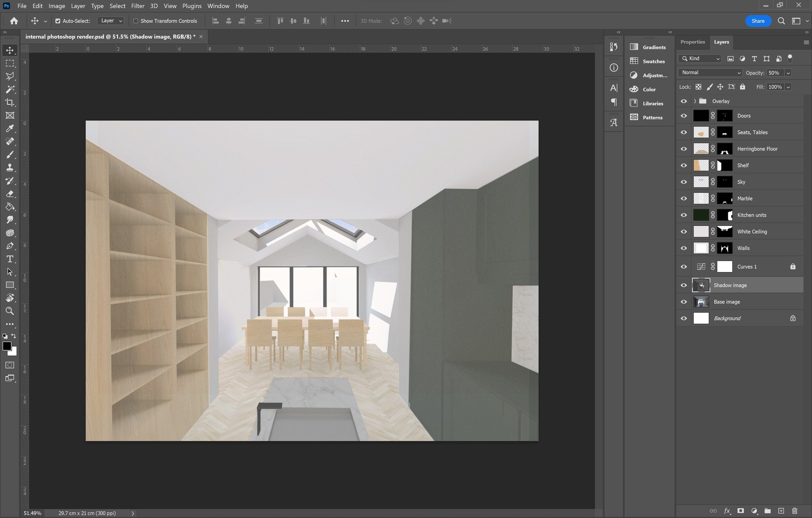Open the Layers panel menu

[x=806, y=42]
